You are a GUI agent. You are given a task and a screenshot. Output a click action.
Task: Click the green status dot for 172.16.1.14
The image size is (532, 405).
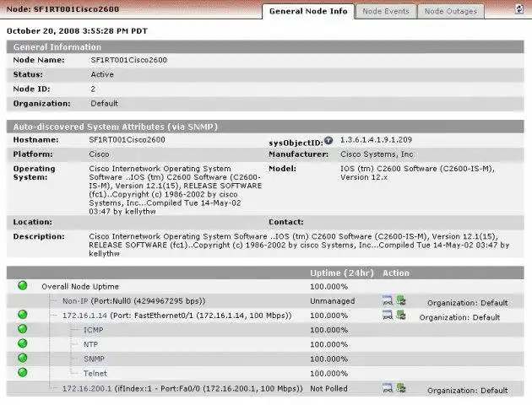click(23, 314)
